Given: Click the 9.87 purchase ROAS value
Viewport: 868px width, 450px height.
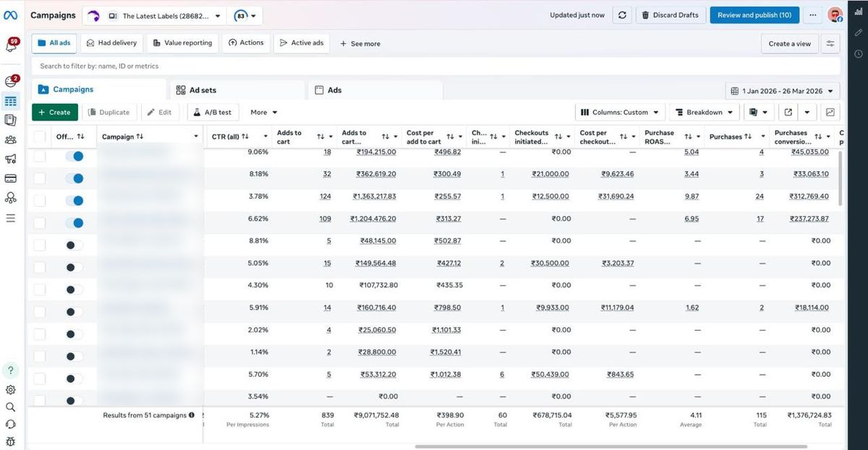Looking at the screenshot, I should tap(692, 197).
